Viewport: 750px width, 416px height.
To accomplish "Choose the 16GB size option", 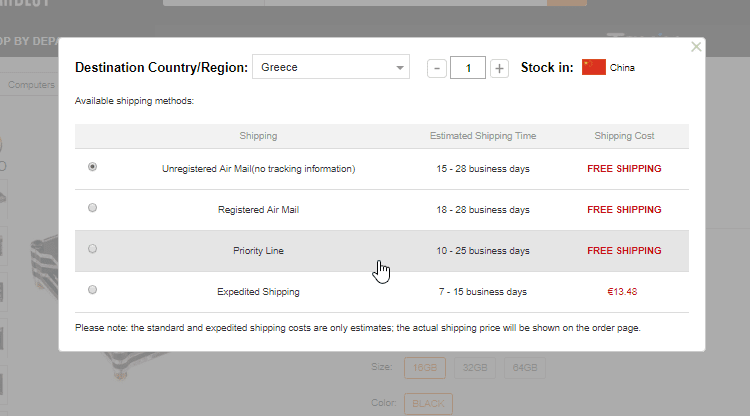I will [x=424, y=367].
